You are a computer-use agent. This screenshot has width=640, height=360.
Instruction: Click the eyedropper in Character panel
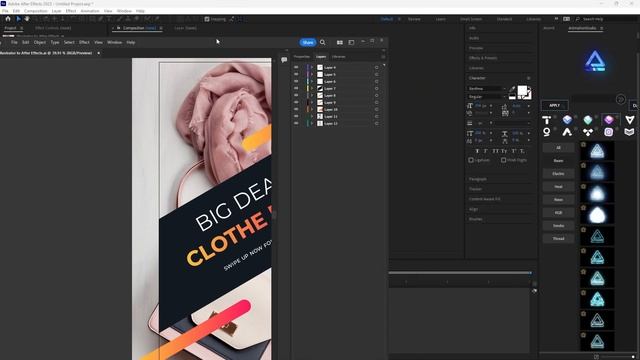512,89
